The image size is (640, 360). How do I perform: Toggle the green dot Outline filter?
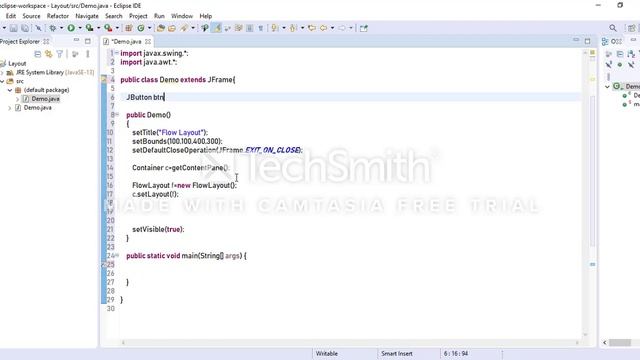[x=620, y=65]
